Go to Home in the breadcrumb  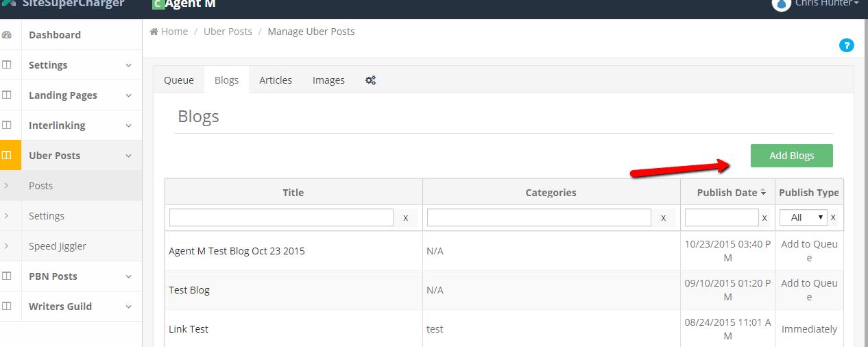(x=174, y=32)
